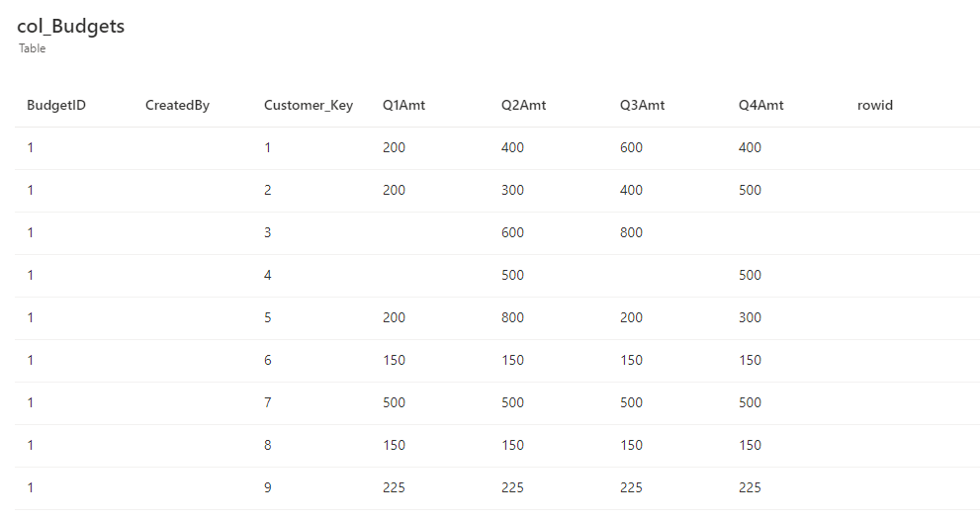Viewport: 980px width, 520px height.
Task: Click the col_Budgets table title
Action: point(71,27)
